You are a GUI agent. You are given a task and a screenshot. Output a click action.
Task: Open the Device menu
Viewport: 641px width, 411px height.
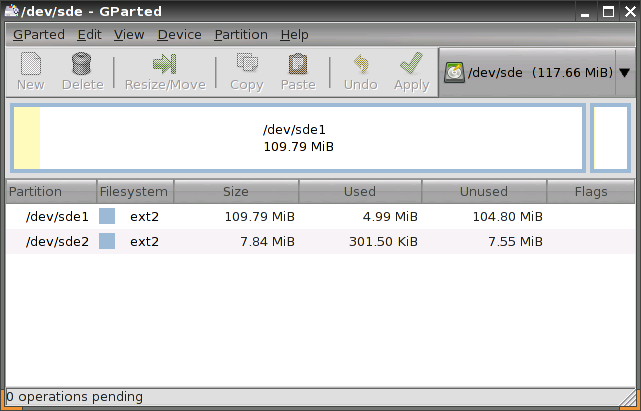[x=179, y=34]
